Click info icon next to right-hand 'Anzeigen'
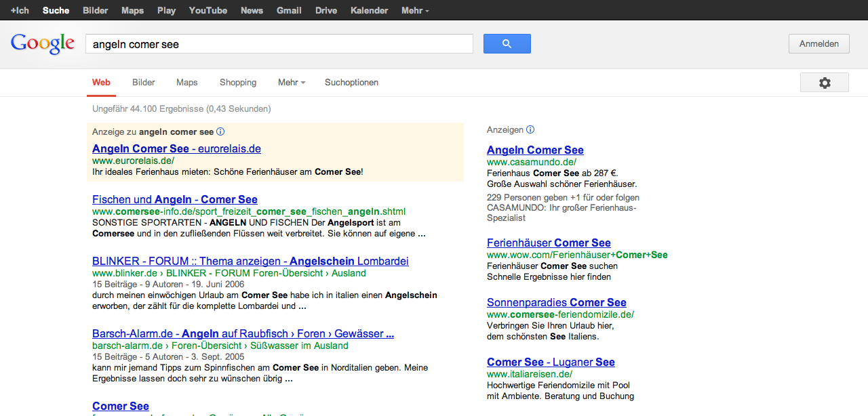The image size is (868, 416). [530, 129]
